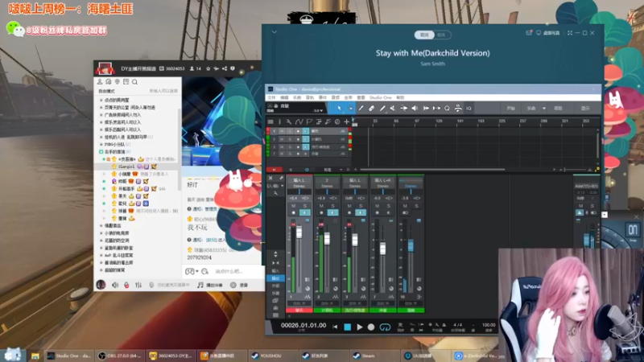Select the Mute tool in the toolbar
Viewport: 644px width, 362px height.
coord(393,109)
